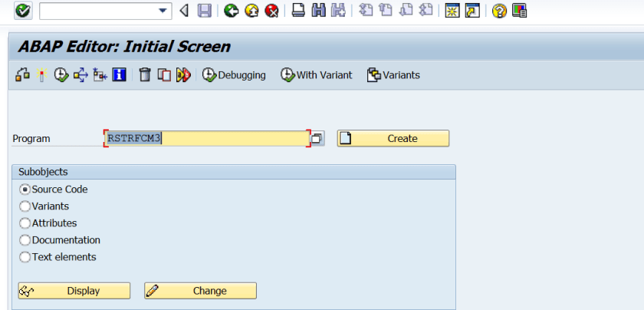This screenshot has width=644, height=310.
Task: Open the Customize Local Layout icon
Action: [x=520, y=11]
